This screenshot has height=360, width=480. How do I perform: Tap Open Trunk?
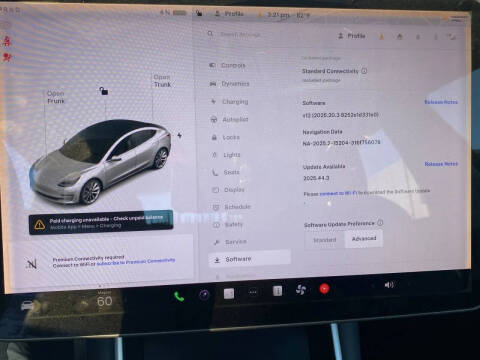click(x=162, y=81)
